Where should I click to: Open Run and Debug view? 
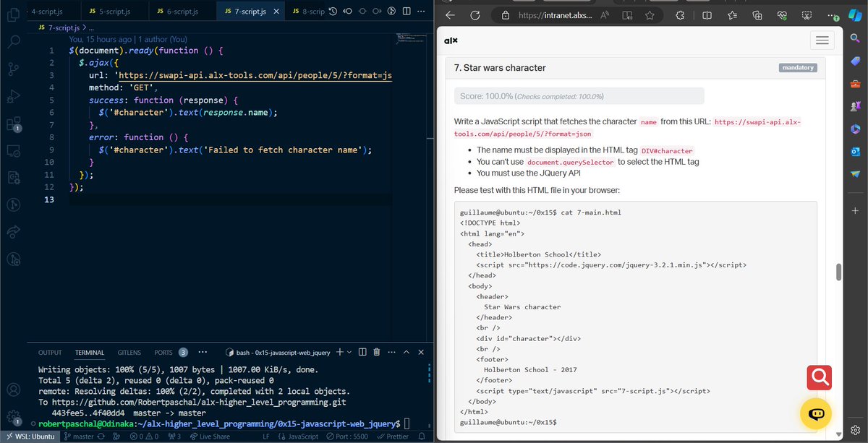click(x=12, y=96)
